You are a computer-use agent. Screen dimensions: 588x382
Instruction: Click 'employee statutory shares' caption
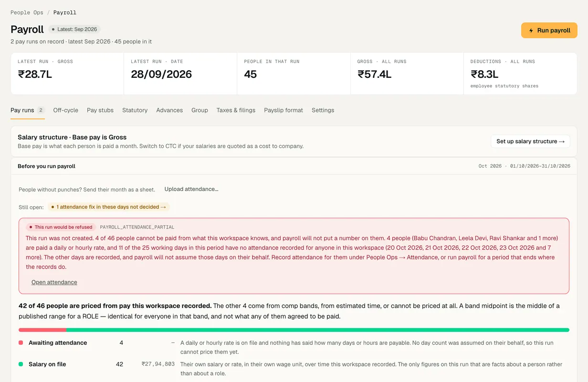[x=504, y=86]
